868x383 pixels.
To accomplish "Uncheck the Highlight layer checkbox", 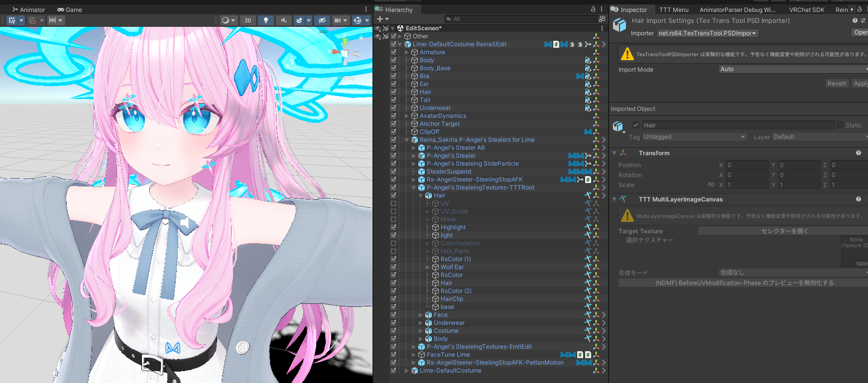I will (393, 227).
